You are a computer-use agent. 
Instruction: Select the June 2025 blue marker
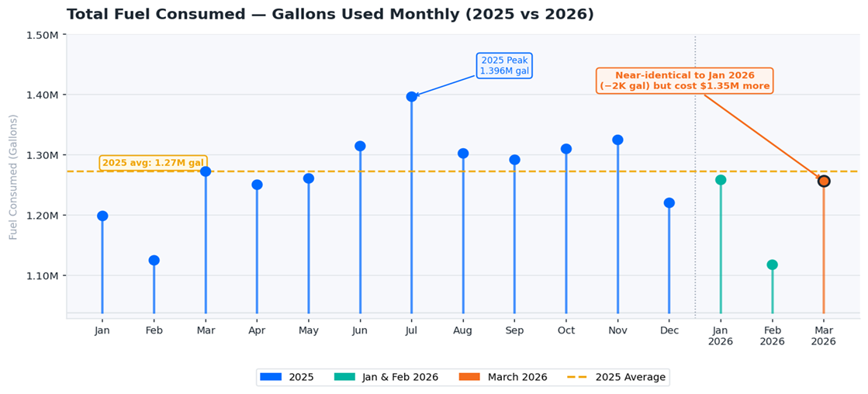pyautogui.click(x=360, y=146)
